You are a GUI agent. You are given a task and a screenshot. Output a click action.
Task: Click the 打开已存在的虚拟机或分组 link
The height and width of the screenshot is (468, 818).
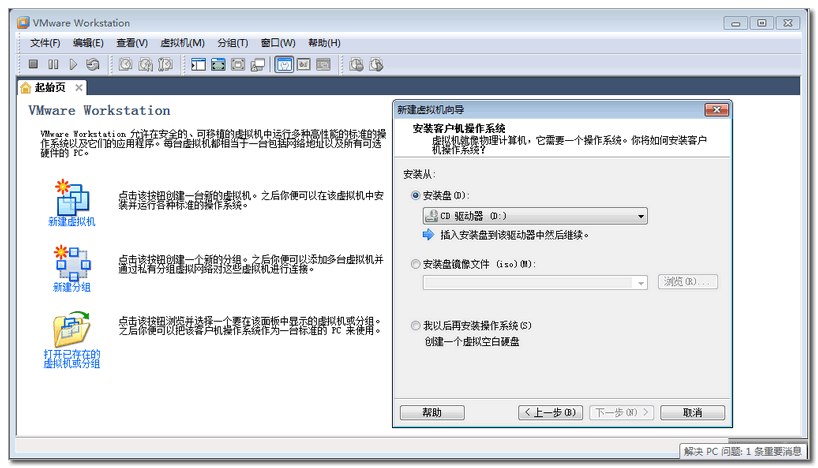coord(72,358)
